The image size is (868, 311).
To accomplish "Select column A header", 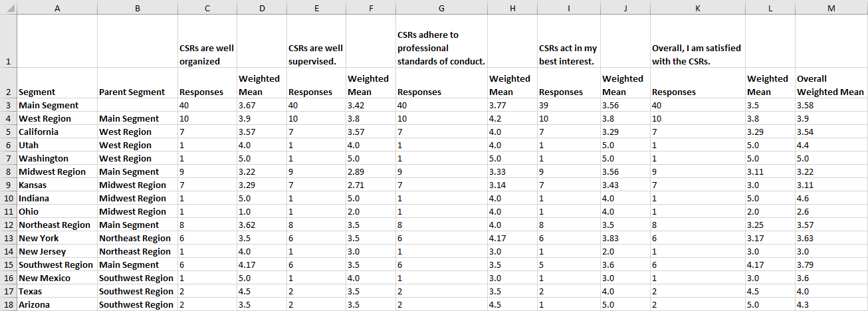I will pos(56,7).
